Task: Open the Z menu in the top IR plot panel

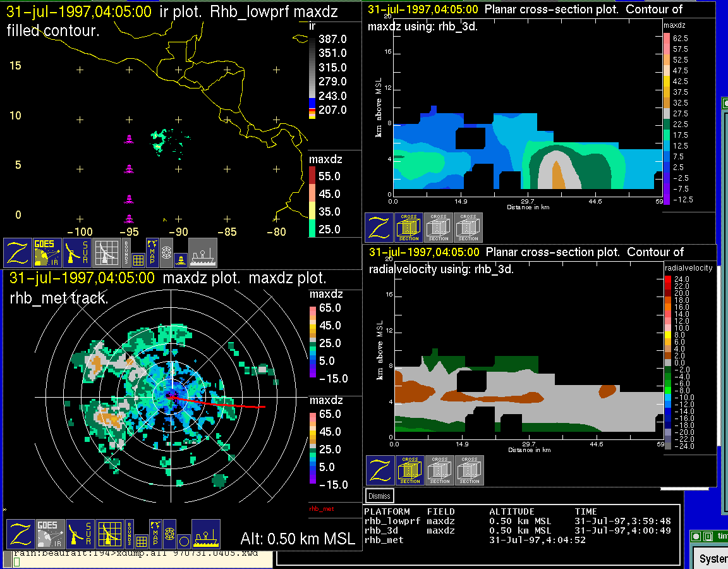Action: pyautogui.click(x=16, y=253)
